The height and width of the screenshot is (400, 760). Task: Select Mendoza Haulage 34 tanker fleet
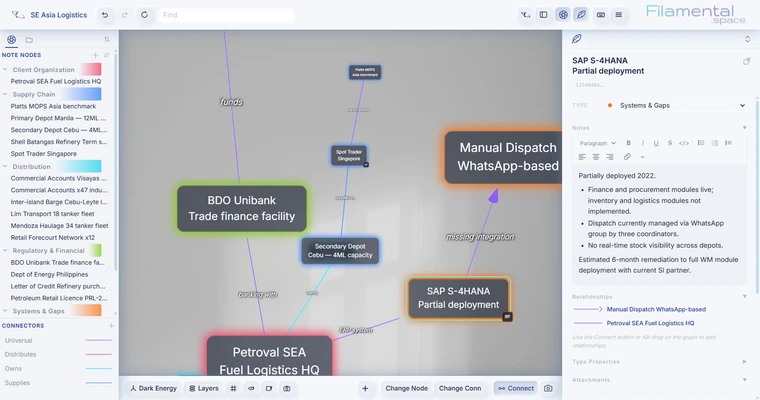point(59,225)
